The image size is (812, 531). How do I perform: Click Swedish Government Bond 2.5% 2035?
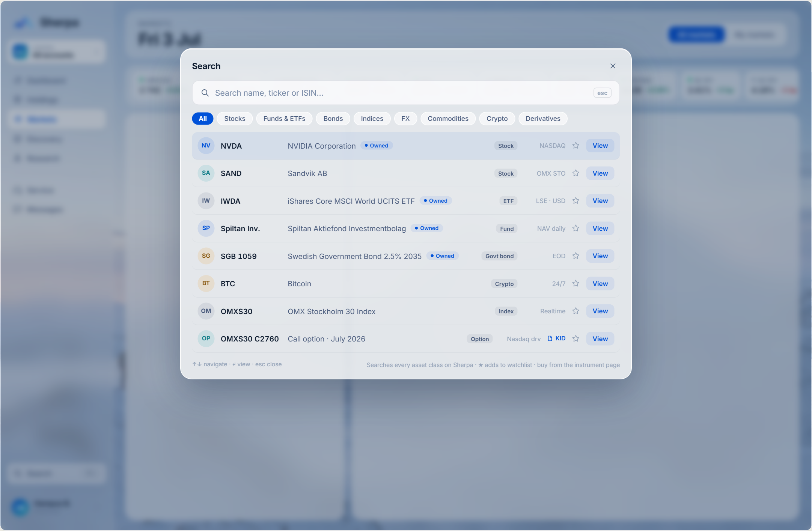pyautogui.click(x=354, y=256)
